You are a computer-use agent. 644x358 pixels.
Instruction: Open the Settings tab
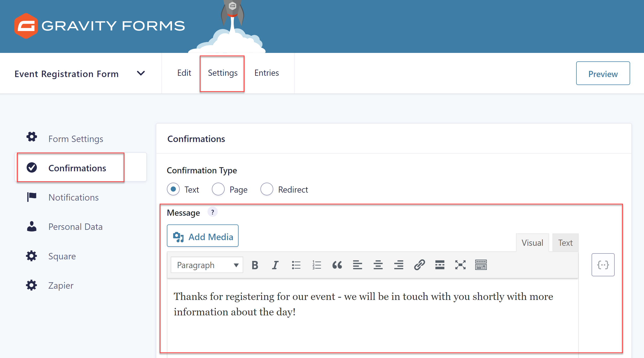222,73
